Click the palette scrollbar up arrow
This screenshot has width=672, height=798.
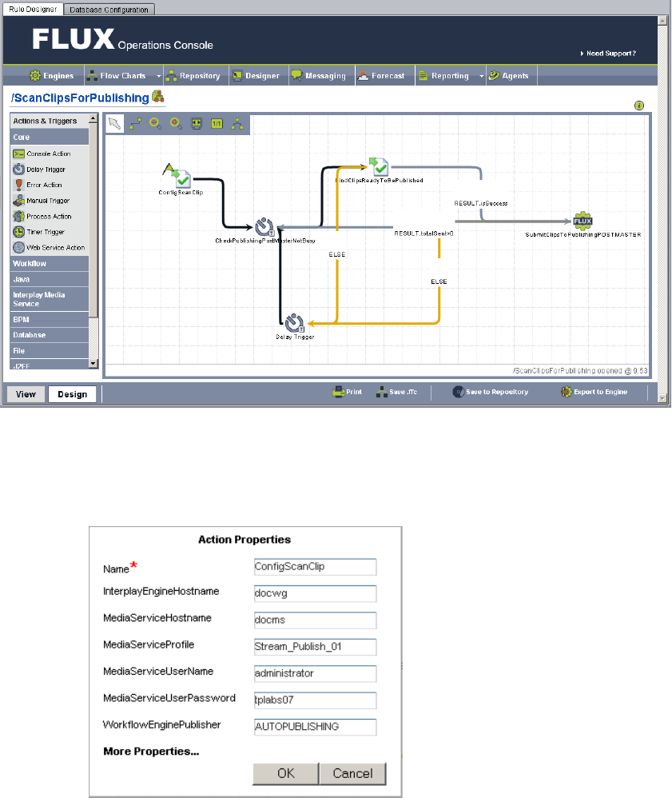pos(93,118)
